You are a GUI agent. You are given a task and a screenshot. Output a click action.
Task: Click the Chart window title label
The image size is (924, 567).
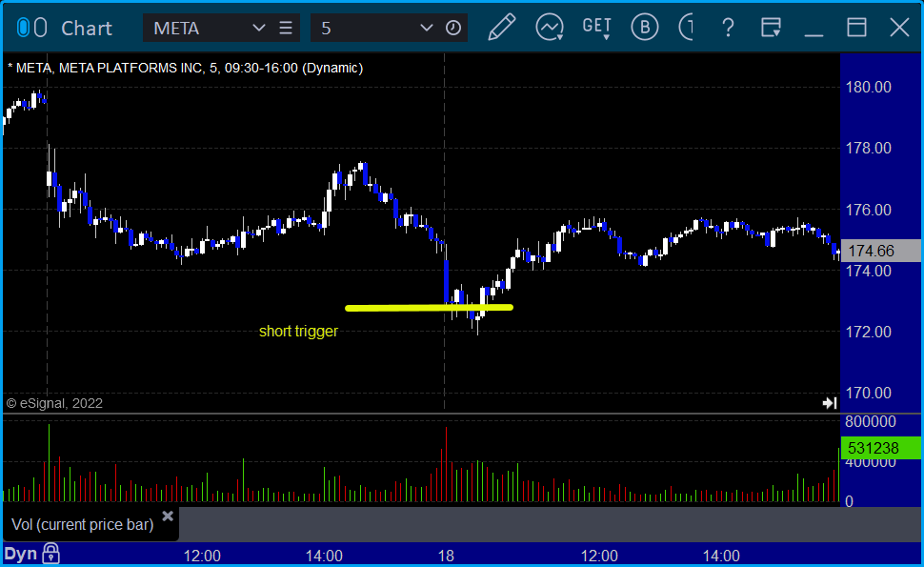[87, 29]
